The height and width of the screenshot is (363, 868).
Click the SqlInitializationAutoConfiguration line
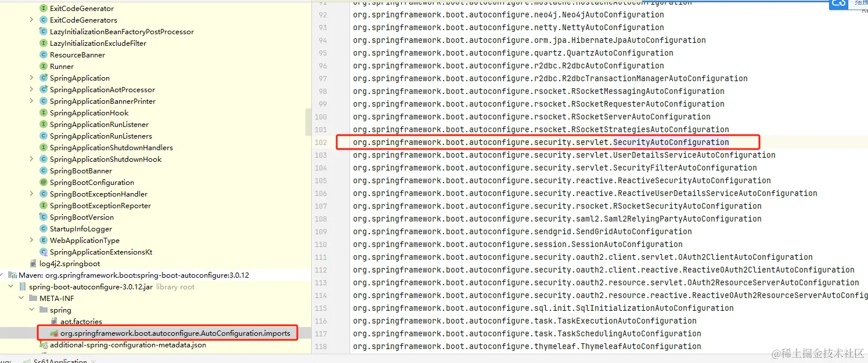(x=543, y=308)
